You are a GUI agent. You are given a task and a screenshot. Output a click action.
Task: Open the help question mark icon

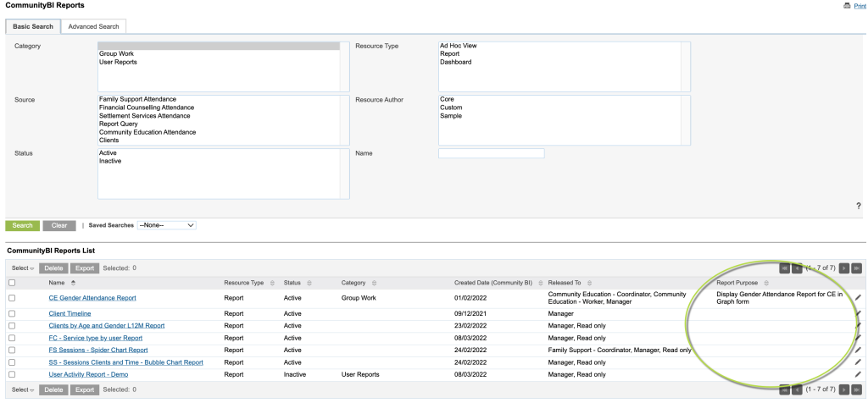pos(858,206)
